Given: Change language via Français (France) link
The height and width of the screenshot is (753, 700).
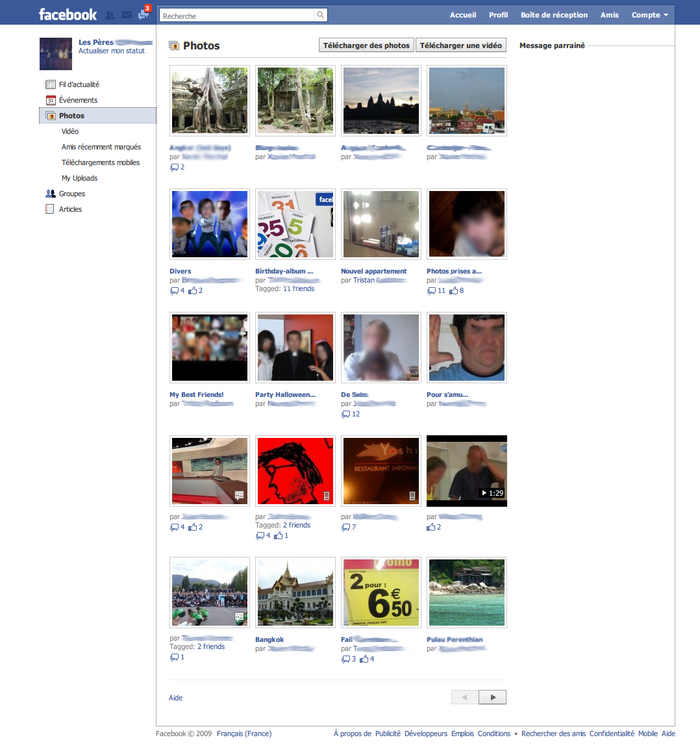Looking at the screenshot, I should pyautogui.click(x=244, y=734).
